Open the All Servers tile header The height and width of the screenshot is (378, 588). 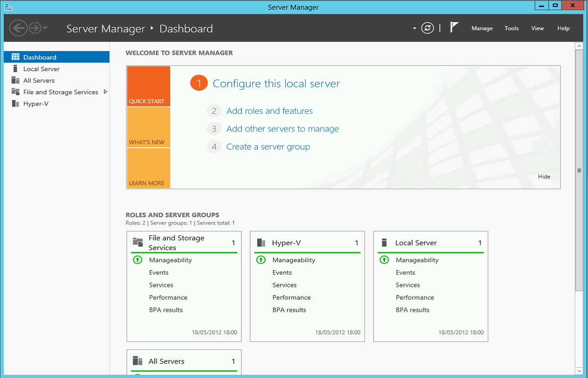click(x=184, y=361)
